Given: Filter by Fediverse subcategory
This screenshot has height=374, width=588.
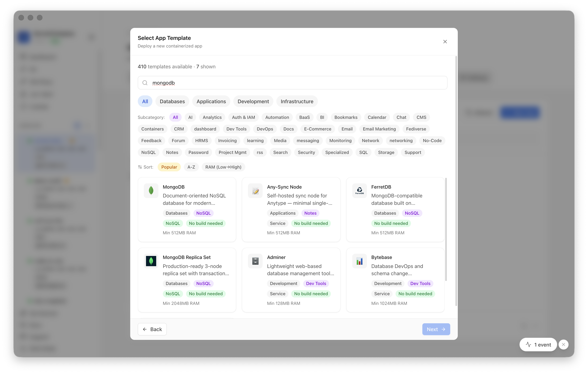Looking at the screenshot, I should [x=416, y=129].
